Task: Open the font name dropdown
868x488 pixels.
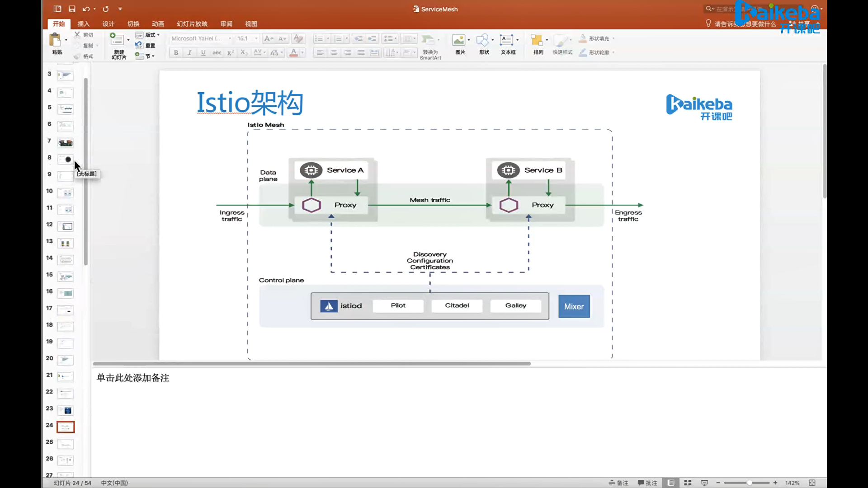Action: (230, 38)
